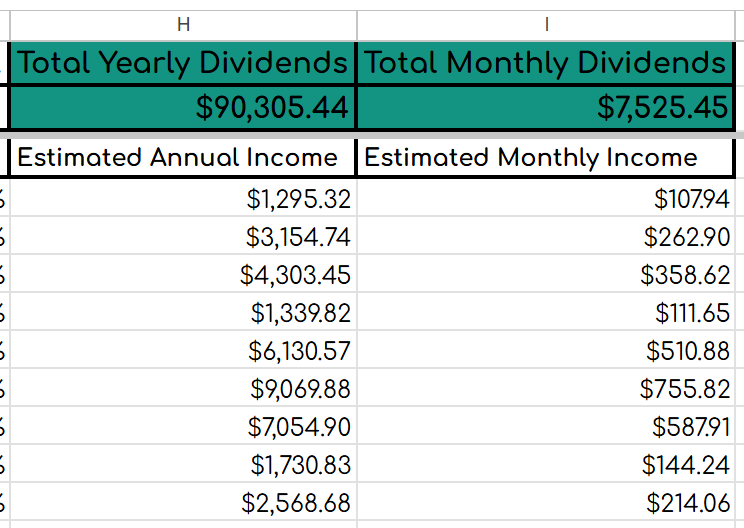The width and height of the screenshot is (744, 528).
Task: Select the cell showing $262.90
Action: [x=546, y=236]
